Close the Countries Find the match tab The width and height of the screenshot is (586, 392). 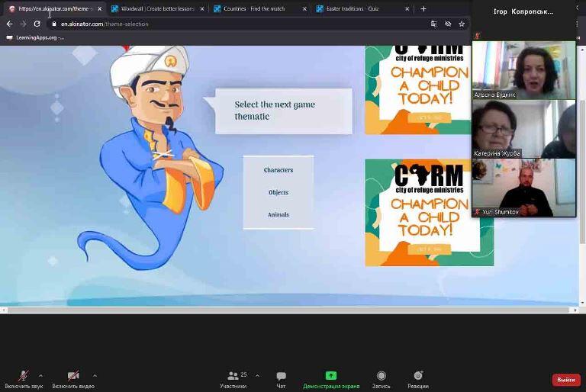(304, 8)
